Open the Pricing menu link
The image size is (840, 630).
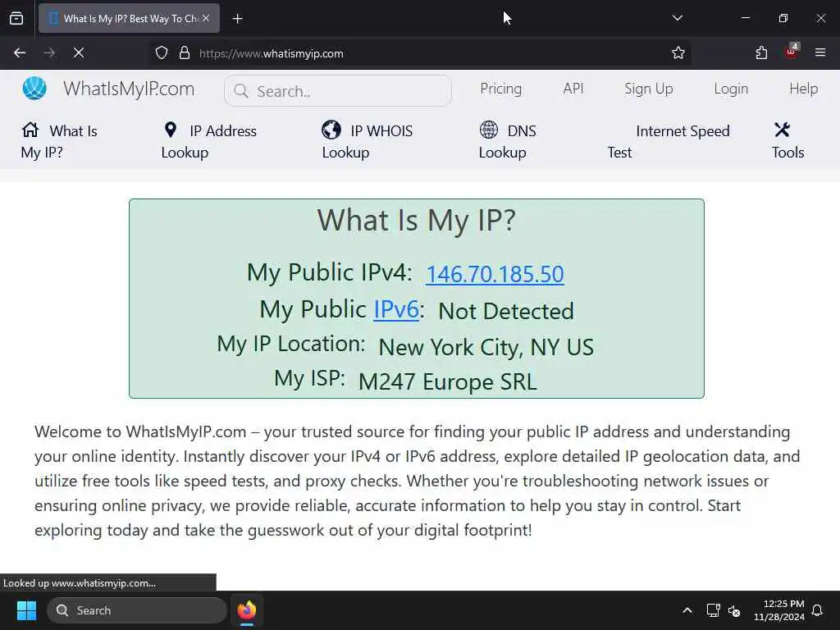coord(501,89)
